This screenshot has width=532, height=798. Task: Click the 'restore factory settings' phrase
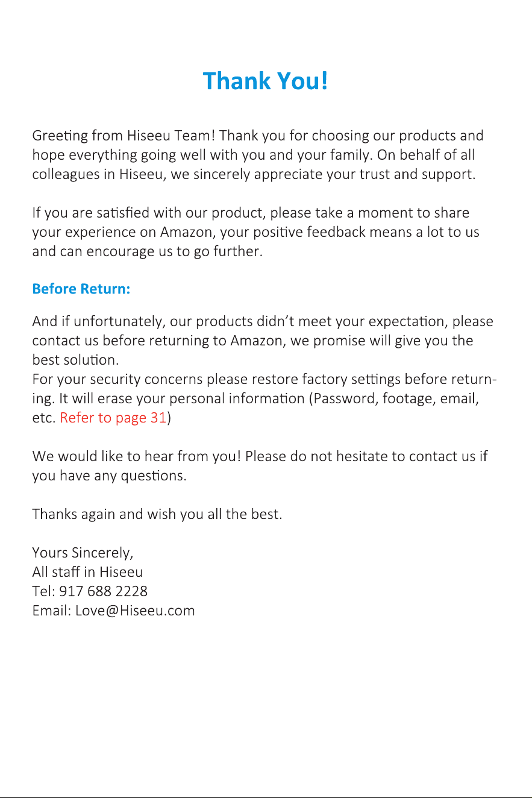[326, 380]
